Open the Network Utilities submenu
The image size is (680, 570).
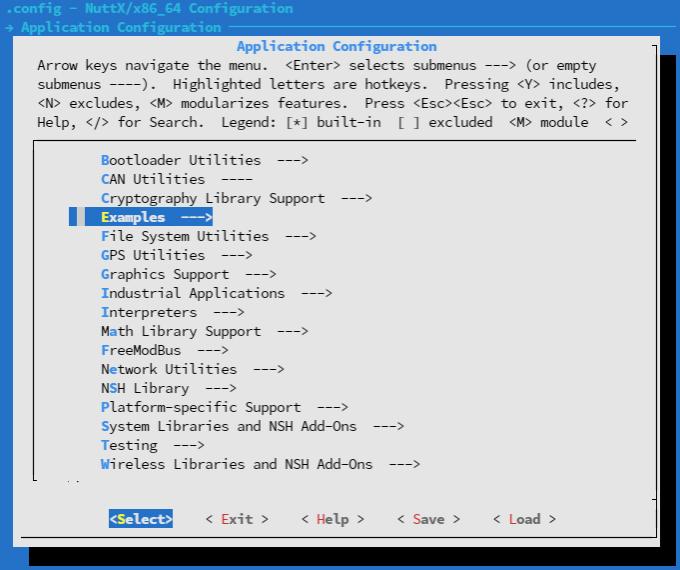(x=193, y=369)
